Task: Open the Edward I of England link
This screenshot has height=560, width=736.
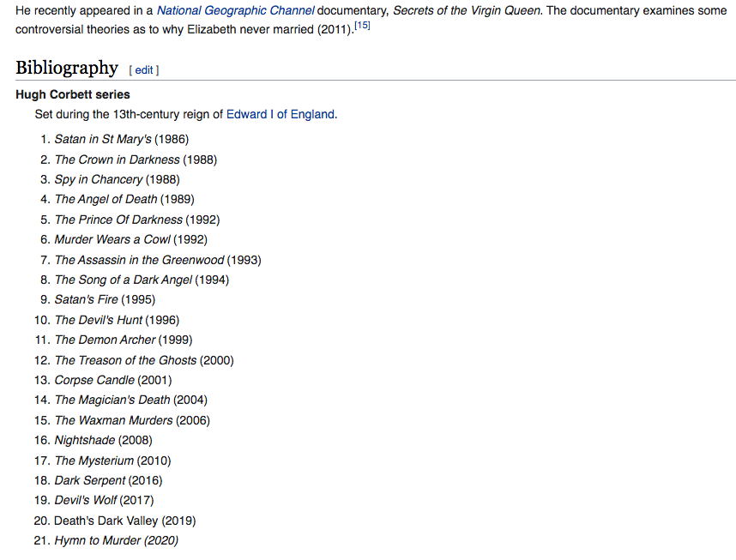Action: point(281,114)
